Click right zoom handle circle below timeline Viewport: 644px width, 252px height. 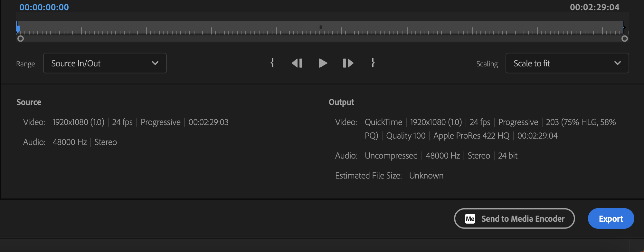click(625, 39)
